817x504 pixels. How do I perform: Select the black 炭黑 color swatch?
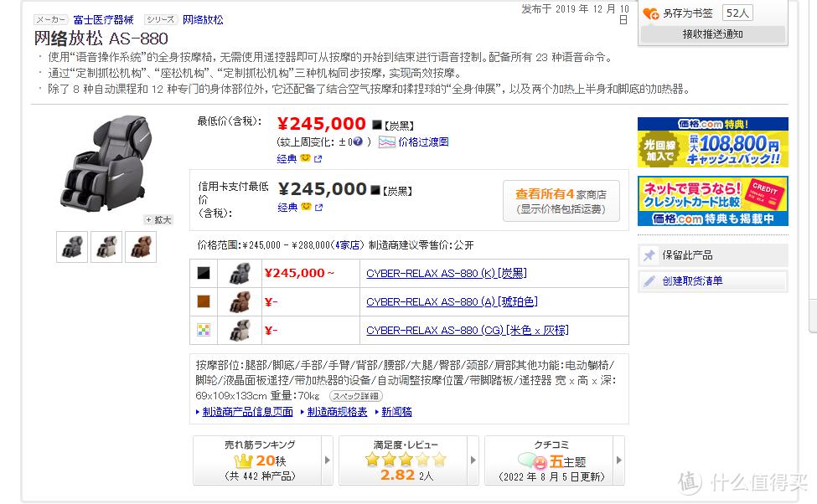(x=204, y=272)
